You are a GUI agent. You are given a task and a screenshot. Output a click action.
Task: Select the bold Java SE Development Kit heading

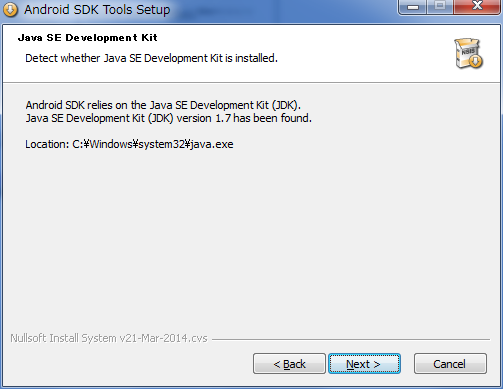[x=88, y=38]
